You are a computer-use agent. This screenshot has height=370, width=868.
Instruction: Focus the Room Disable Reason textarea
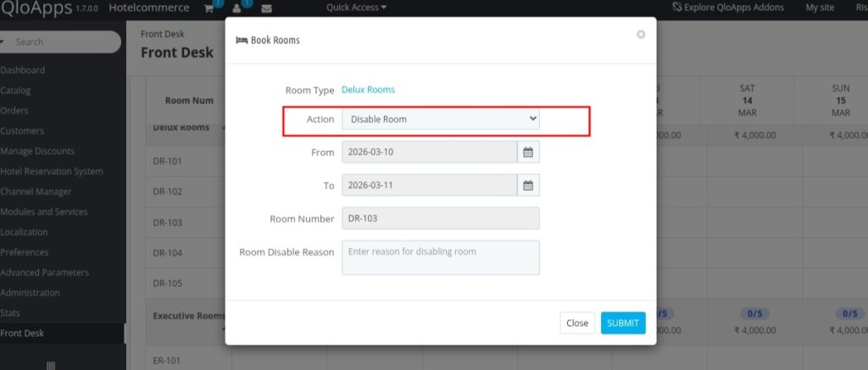point(440,257)
